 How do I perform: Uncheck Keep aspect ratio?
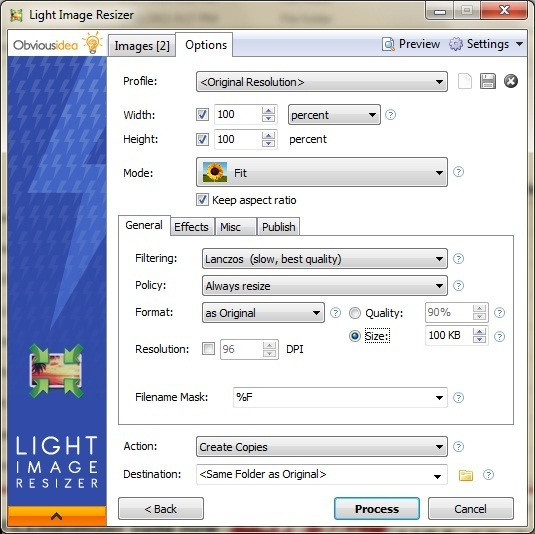[x=202, y=200]
